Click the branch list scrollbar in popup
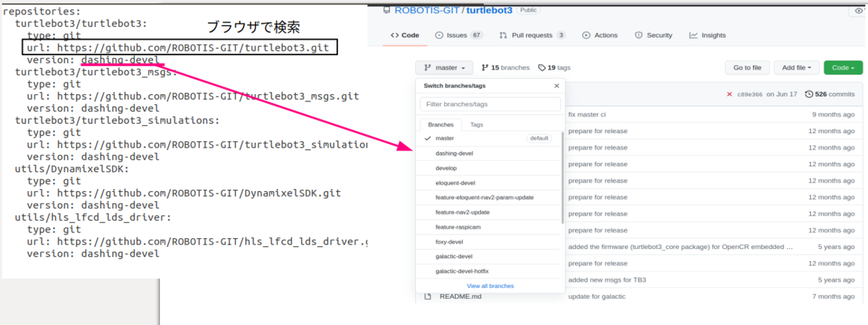Screen dimensions: 868x325 click(563, 178)
